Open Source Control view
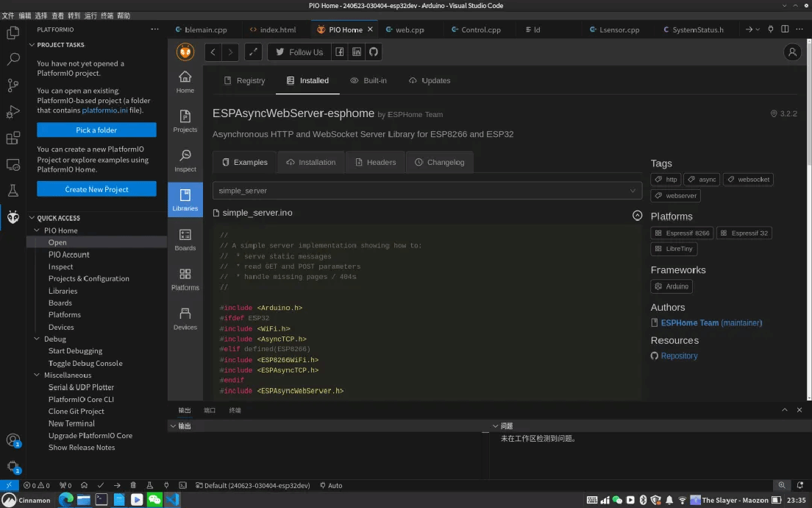The image size is (812, 508). click(x=13, y=85)
